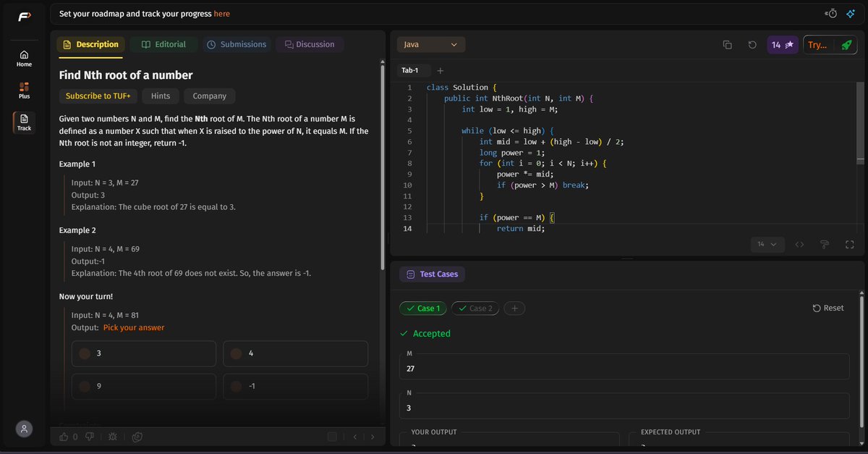Open the Track section in the sidebar
868x454 pixels.
click(x=24, y=122)
